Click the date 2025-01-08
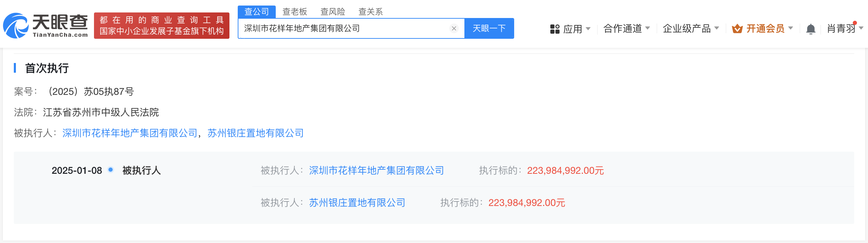Screen dimensions: 868x243 (x=77, y=171)
